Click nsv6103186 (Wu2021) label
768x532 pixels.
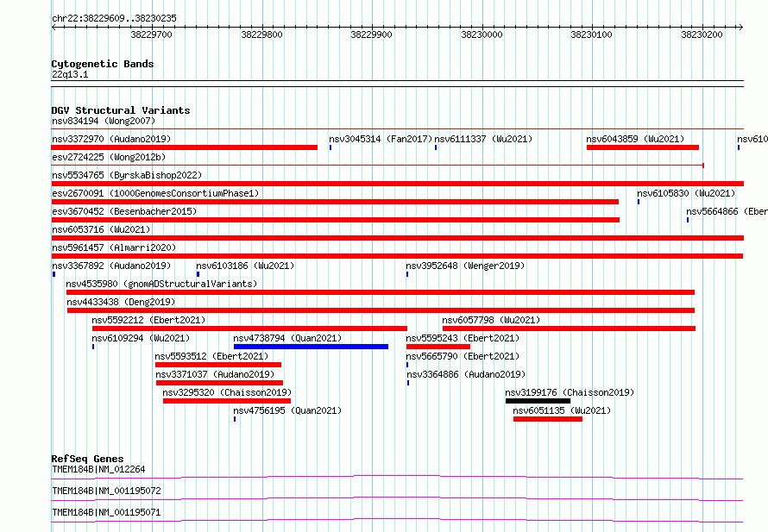[245, 266]
